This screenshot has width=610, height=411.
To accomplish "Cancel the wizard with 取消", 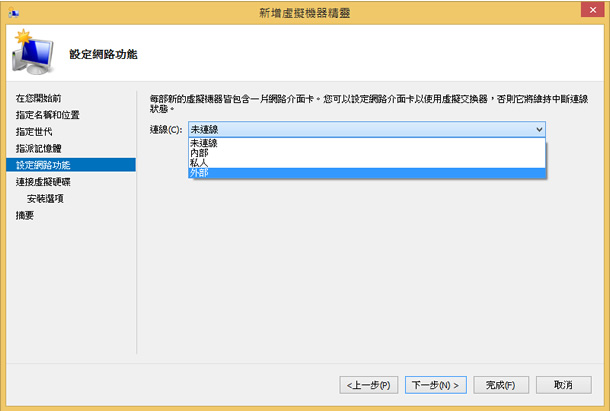I will pyautogui.click(x=563, y=385).
